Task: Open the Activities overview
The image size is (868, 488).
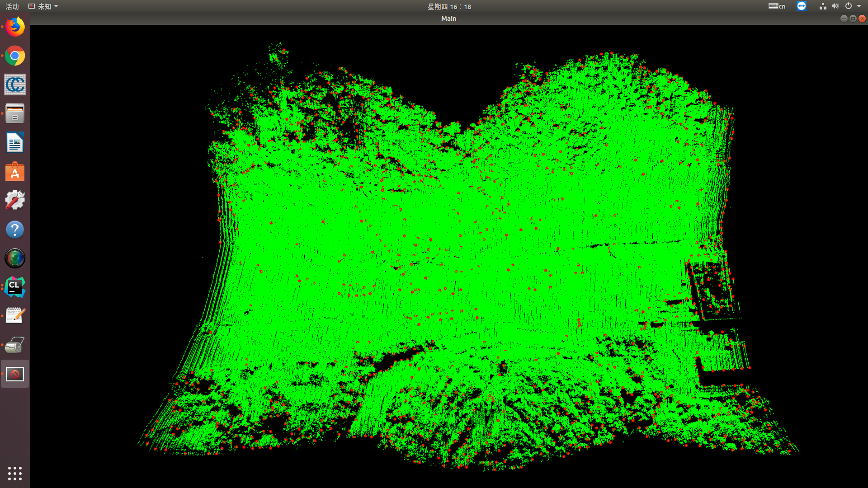Action: [12, 6]
